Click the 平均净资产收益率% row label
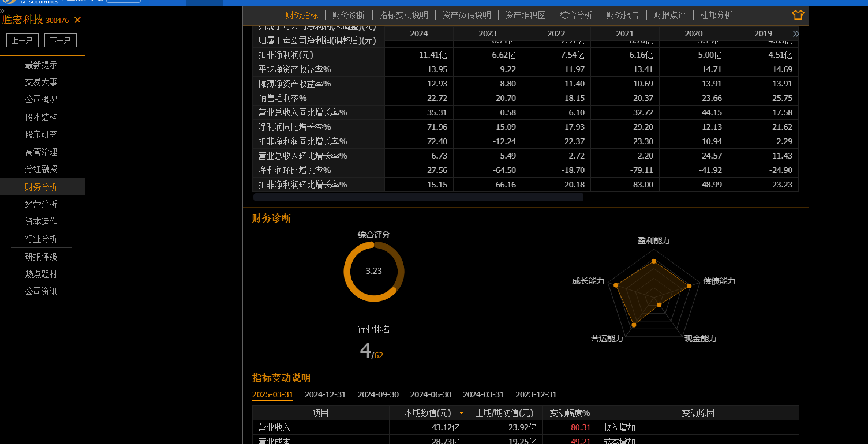This screenshot has height=444, width=868. [295, 69]
